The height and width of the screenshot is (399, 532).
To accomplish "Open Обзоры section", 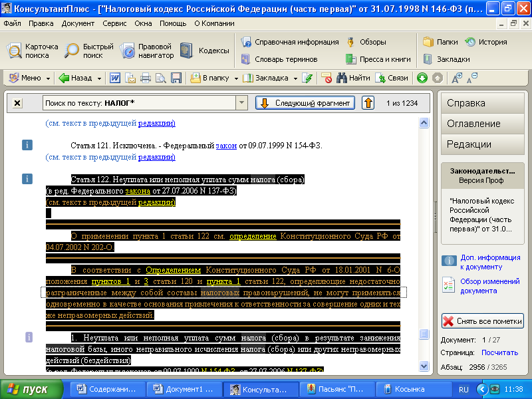I will click(x=366, y=42).
